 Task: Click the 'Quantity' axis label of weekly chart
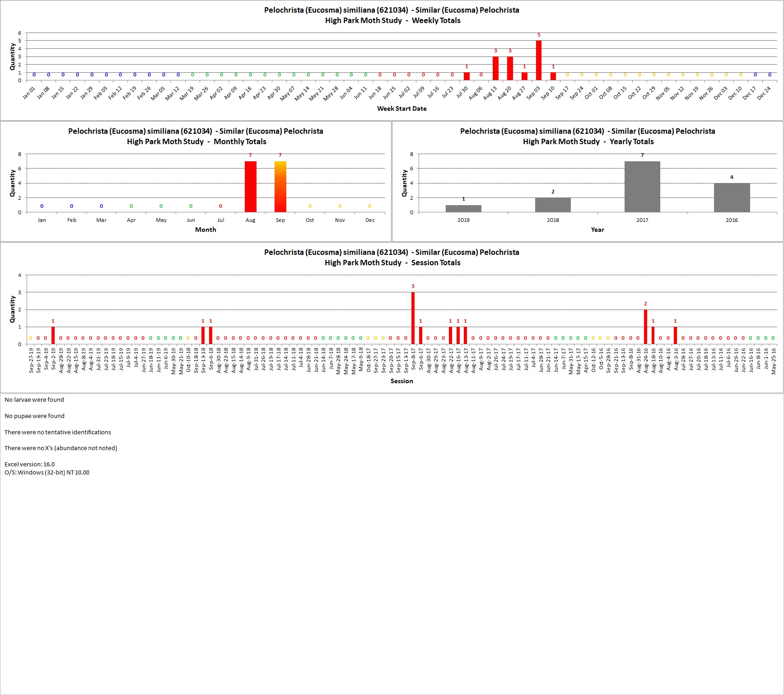pos(12,56)
